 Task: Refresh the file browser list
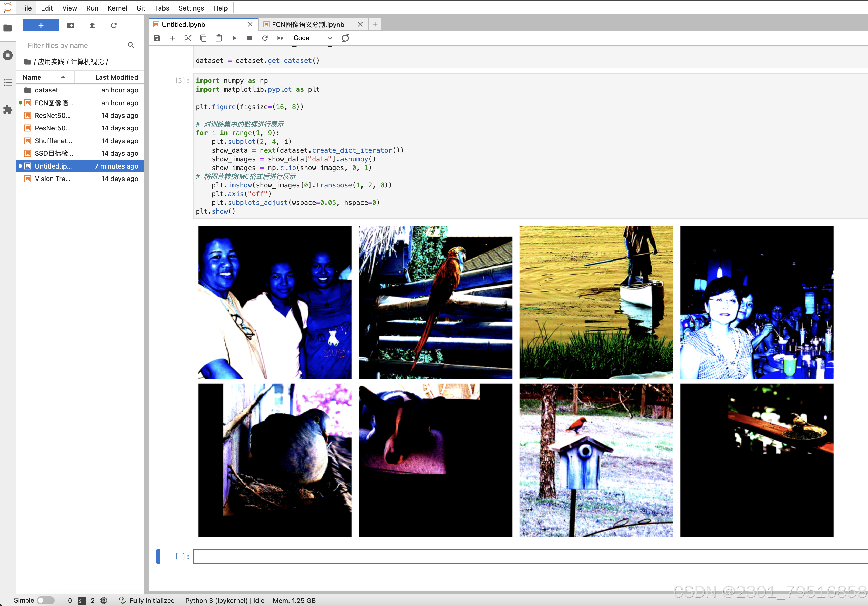[x=113, y=25]
